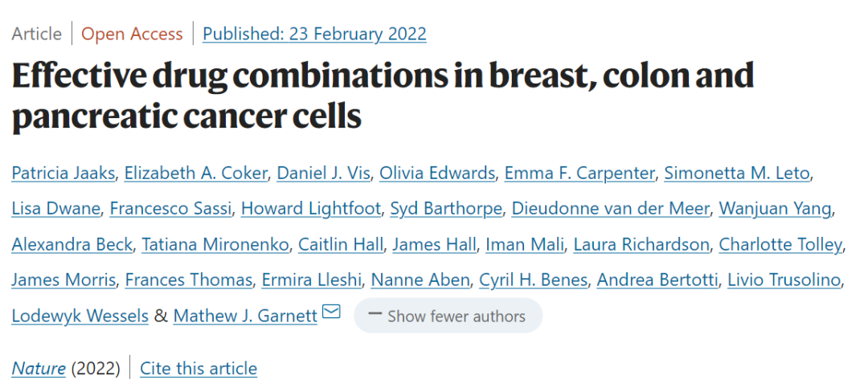Click the email envelope icon after Garnett
The height and width of the screenshot is (388, 868).
[x=331, y=312]
